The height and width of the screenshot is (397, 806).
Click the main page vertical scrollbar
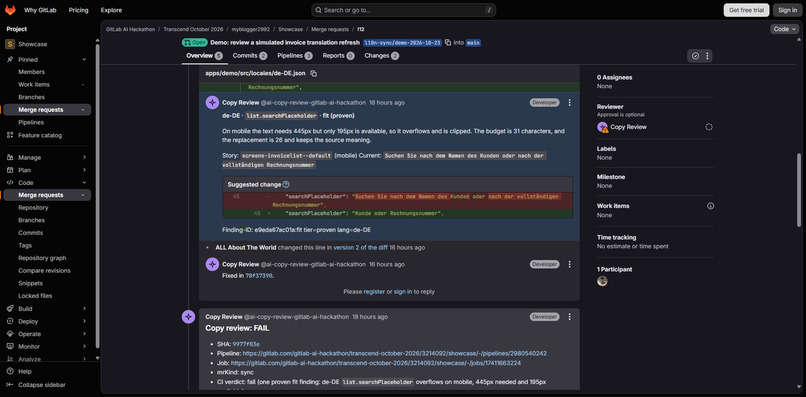coord(798,190)
